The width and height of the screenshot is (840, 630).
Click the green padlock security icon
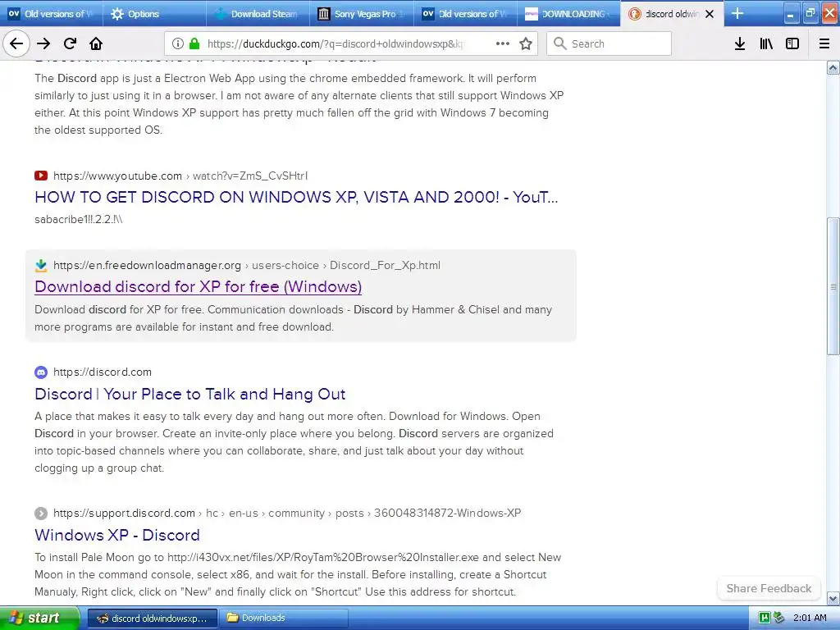pos(195,43)
